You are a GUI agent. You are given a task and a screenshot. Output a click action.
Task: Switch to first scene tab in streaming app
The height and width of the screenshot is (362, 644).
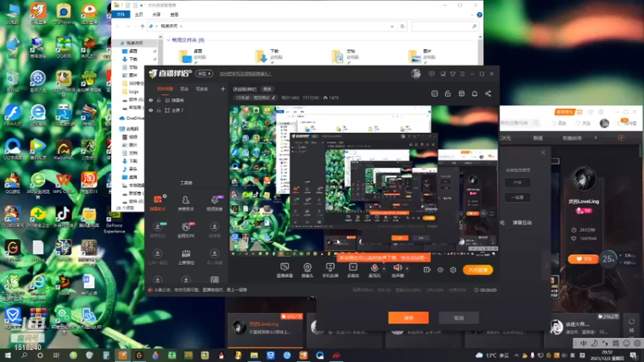pos(165,88)
